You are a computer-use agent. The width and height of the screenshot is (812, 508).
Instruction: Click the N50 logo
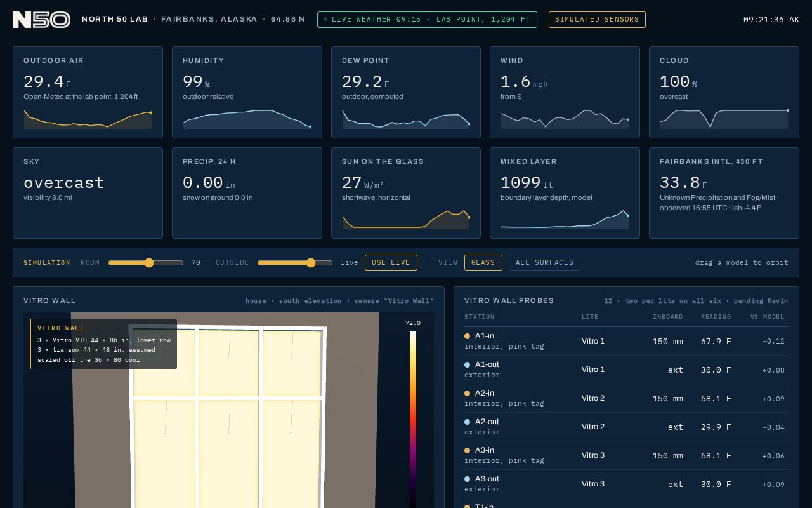(41, 20)
